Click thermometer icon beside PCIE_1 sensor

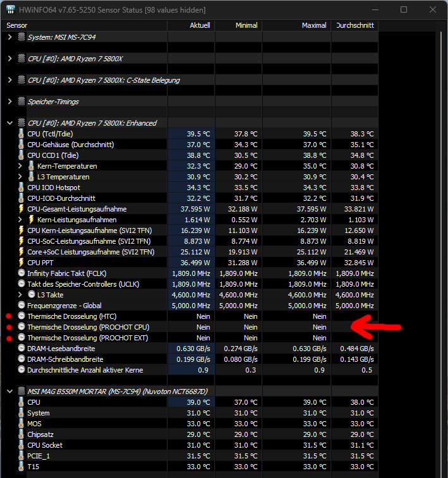(21, 455)
